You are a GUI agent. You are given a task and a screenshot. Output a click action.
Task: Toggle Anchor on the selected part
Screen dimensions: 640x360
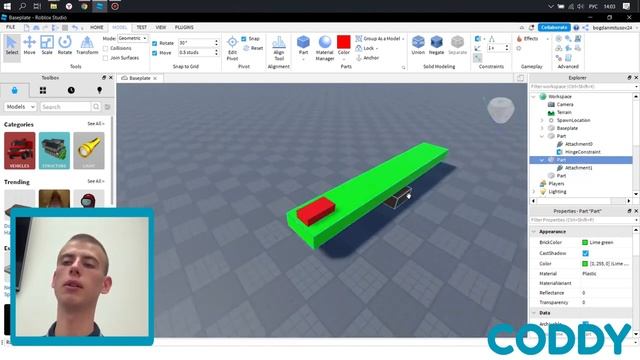tap(368, 58)
